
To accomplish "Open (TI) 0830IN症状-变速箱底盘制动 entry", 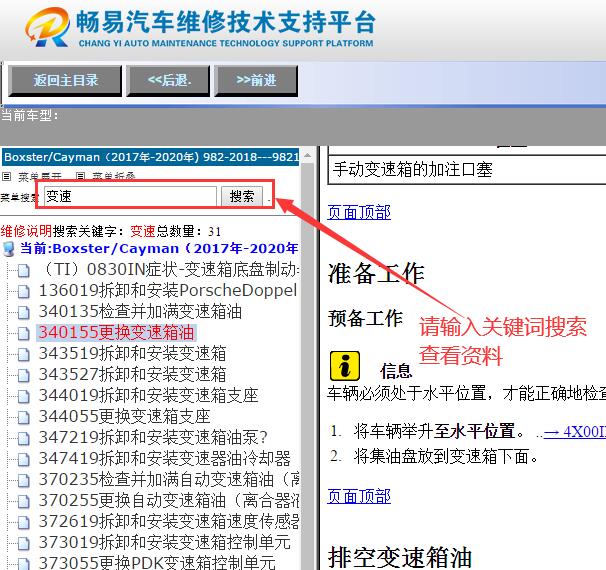I will click(169, 269).
